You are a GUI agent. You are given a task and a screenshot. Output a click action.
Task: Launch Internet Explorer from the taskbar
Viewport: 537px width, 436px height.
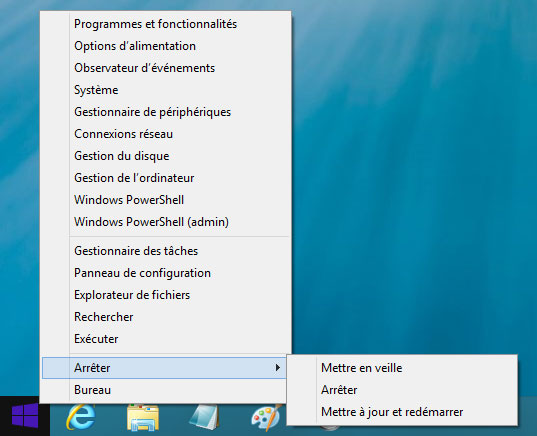[x=81, y=416]
